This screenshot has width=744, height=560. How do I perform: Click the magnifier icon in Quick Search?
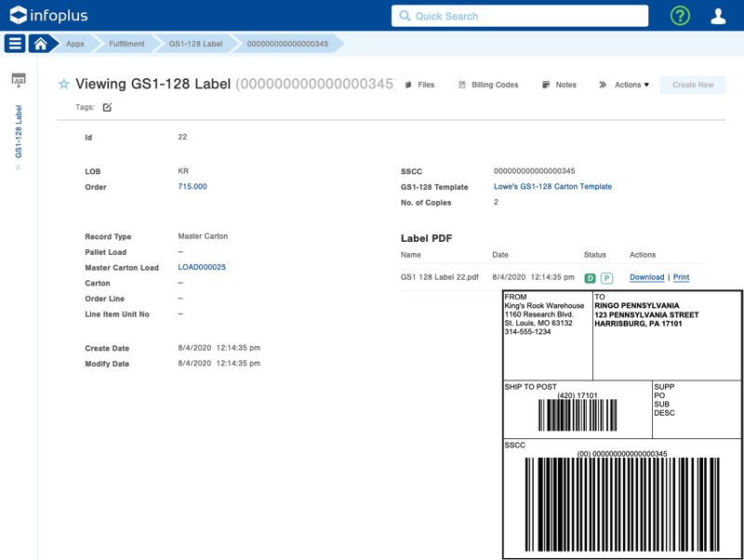point(404,16)
